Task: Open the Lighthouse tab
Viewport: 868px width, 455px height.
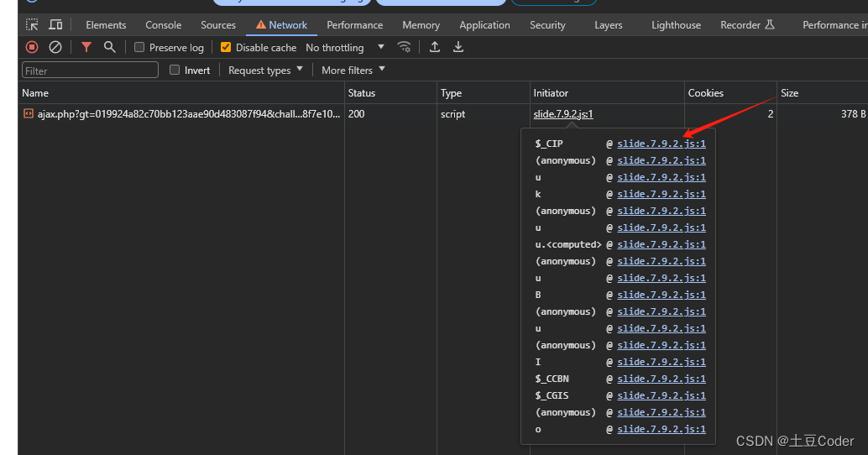Action: [676, 25]
